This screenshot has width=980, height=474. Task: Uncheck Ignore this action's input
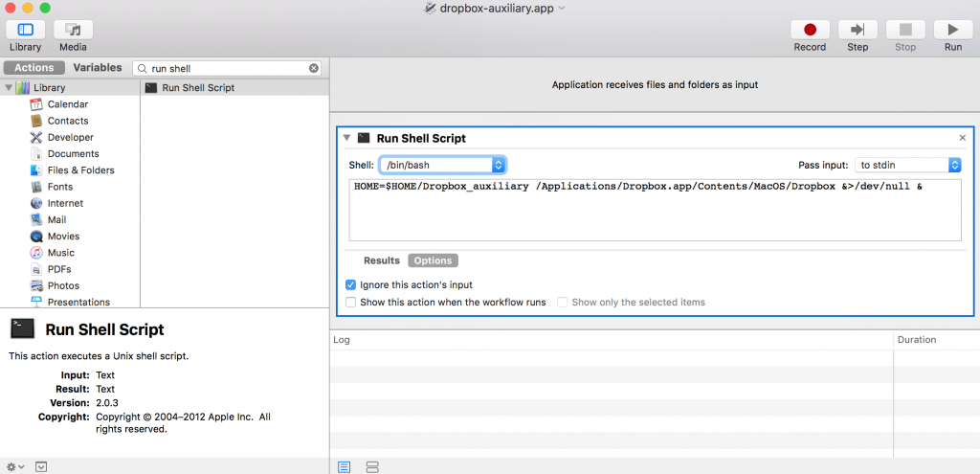point(350,284)
